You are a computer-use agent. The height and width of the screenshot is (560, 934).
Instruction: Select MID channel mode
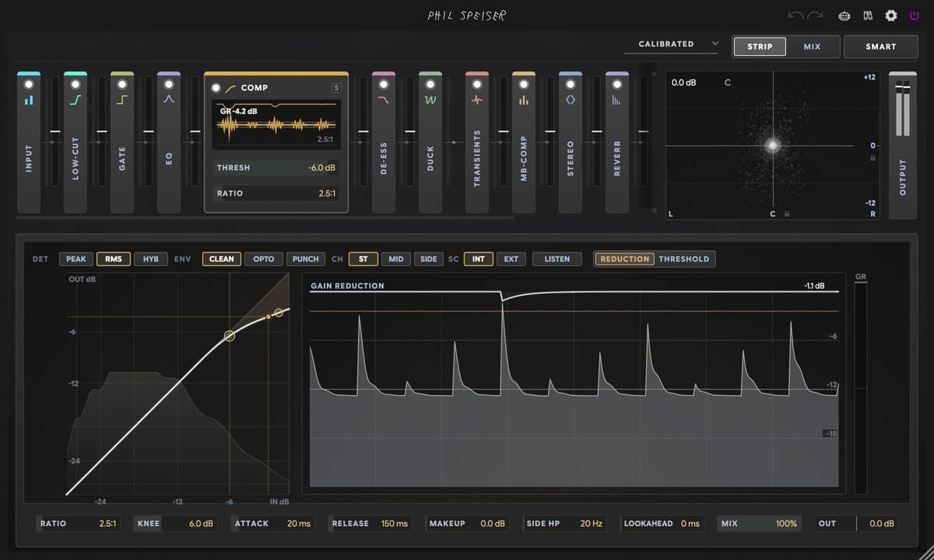click(x=396, y=259)
